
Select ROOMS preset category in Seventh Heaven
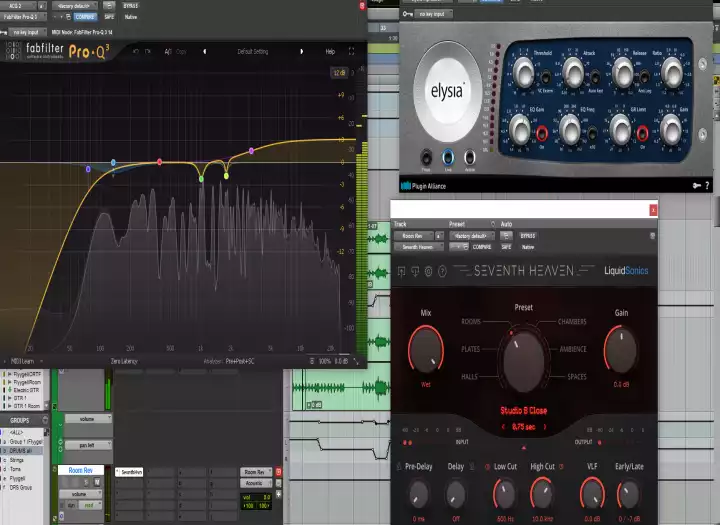(x=471, y=322)
